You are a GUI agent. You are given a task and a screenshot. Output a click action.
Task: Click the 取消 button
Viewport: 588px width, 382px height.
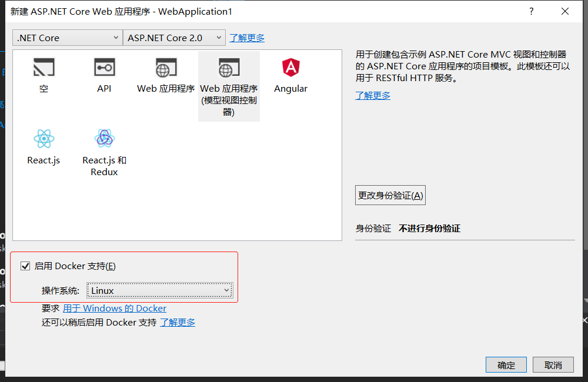coord(553,365)
